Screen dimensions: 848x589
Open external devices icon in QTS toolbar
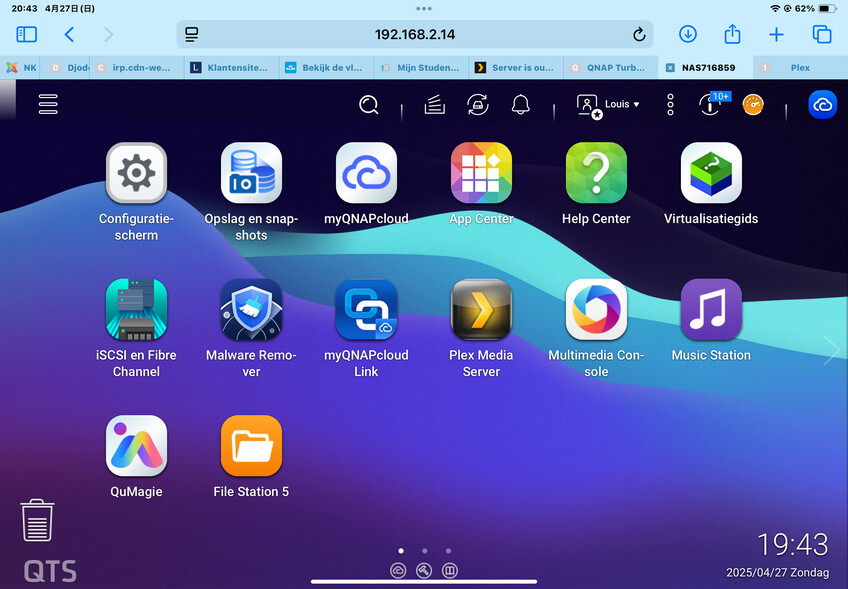tap(478, 104)
